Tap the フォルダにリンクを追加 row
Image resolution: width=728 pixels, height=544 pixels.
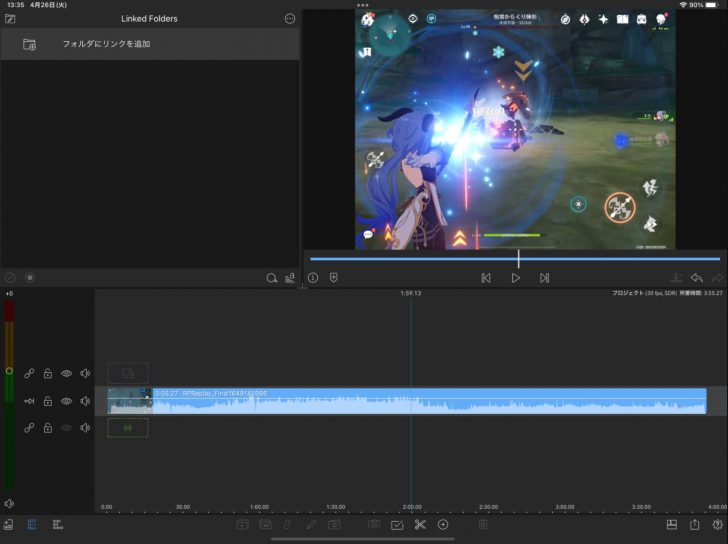pos(150,44)
